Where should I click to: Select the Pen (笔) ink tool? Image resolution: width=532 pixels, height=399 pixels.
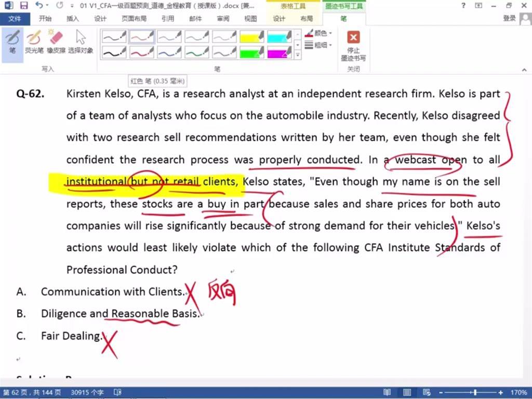12,42
